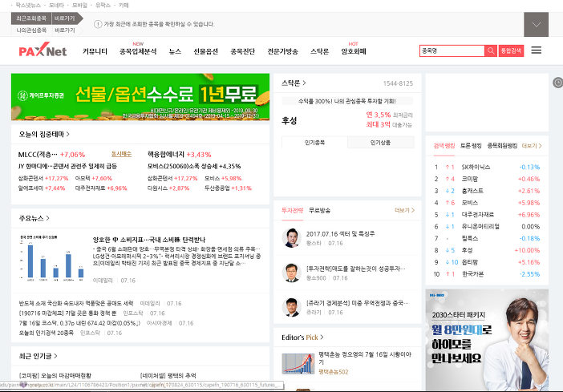Open 코미팜 in the ranking list
Screen dimensions: 563x392
(470, 179)
